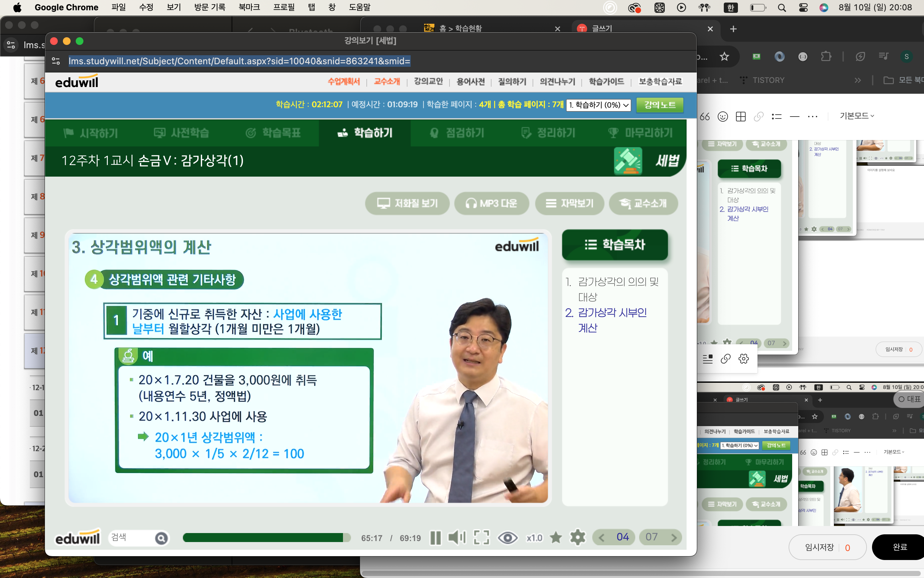The image size is (924, 578).
Task: Switch to the 점검하기 tab
Action: [x=457, y=133]
